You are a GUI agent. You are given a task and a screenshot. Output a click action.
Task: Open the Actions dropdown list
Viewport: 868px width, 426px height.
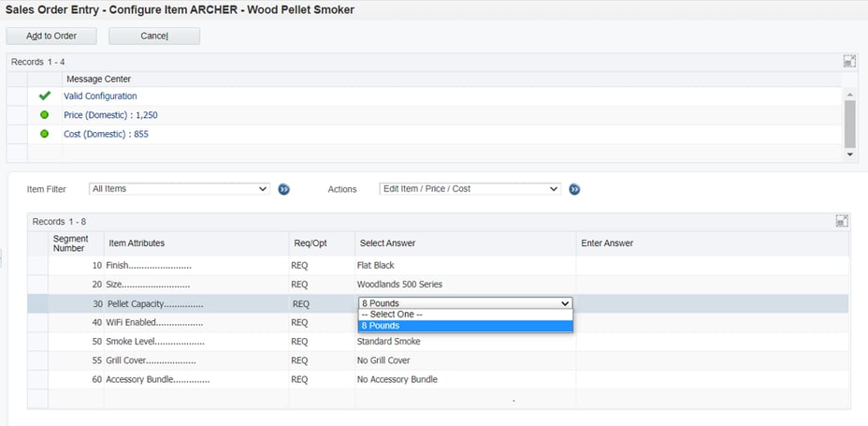(470, 189)
